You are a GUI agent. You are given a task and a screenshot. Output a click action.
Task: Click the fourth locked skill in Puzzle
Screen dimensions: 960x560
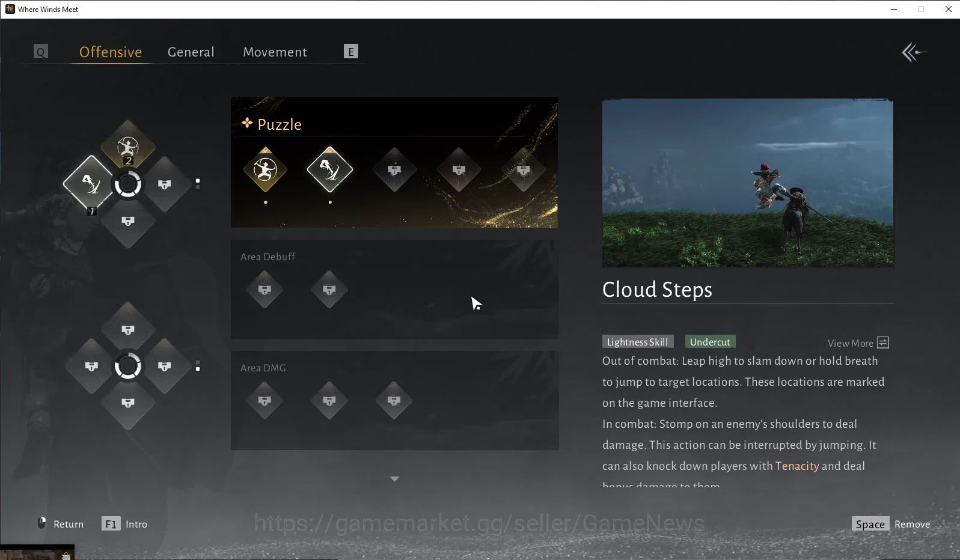click(459, 170)
